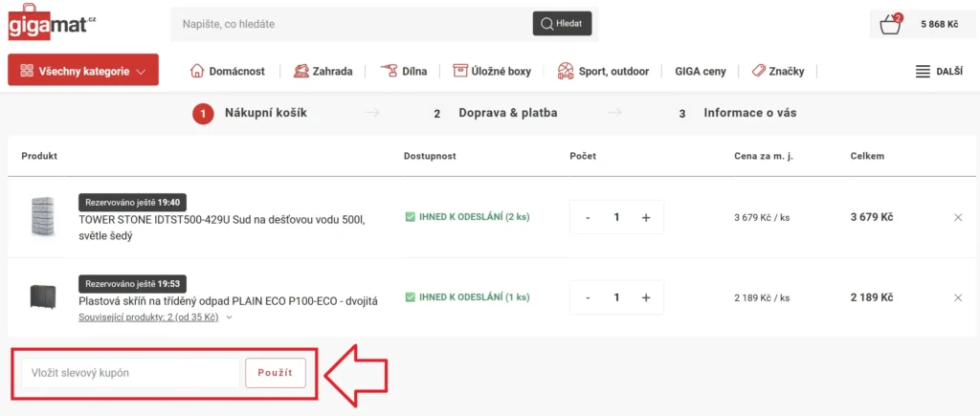
Task: Open the TOWER STONE IDTST500-429U product link
Action: pyautogui.click(x=222, y=228)
